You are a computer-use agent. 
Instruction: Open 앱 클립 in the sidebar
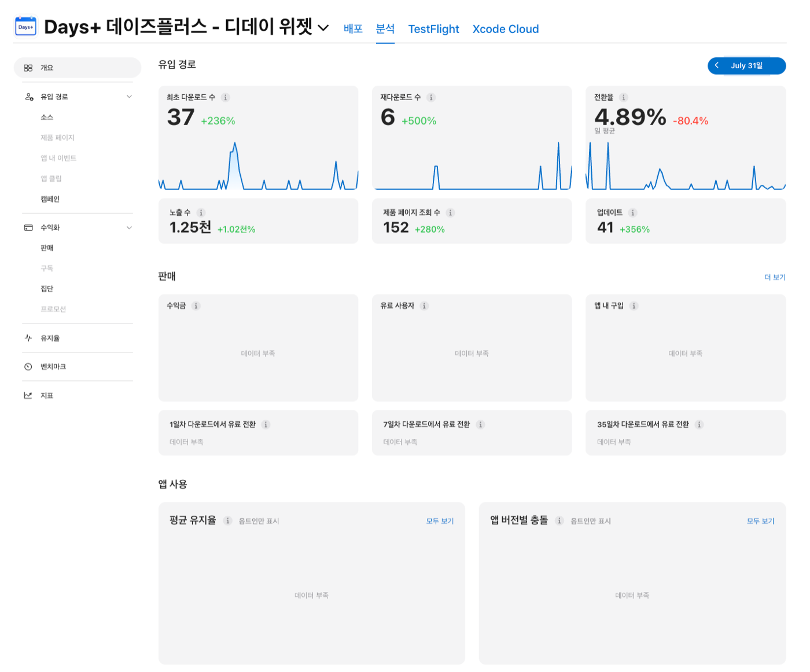[x=51, y=178]
